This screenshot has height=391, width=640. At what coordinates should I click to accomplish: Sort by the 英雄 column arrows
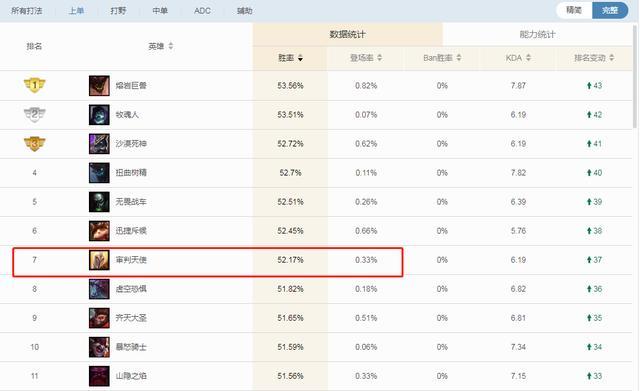[x=171, y=46]
